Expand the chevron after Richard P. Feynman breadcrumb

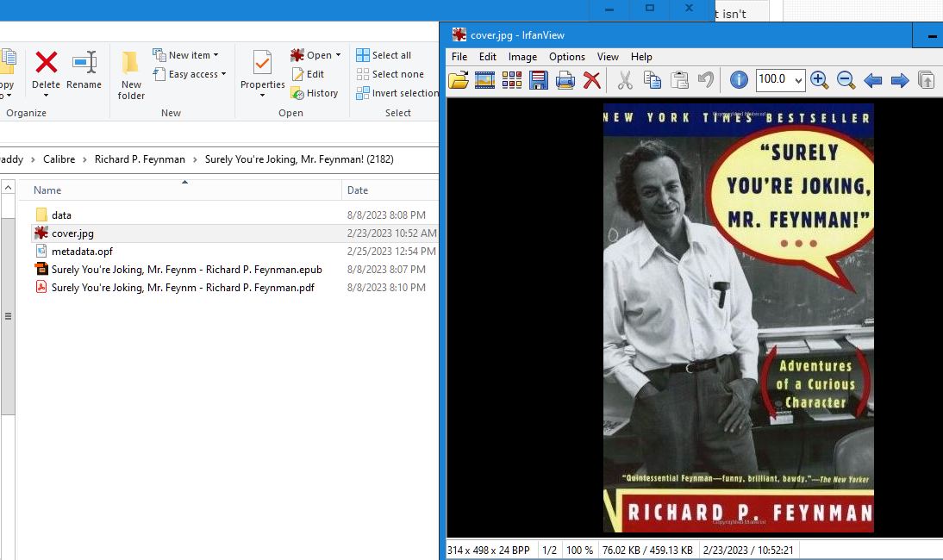[195, 159]
